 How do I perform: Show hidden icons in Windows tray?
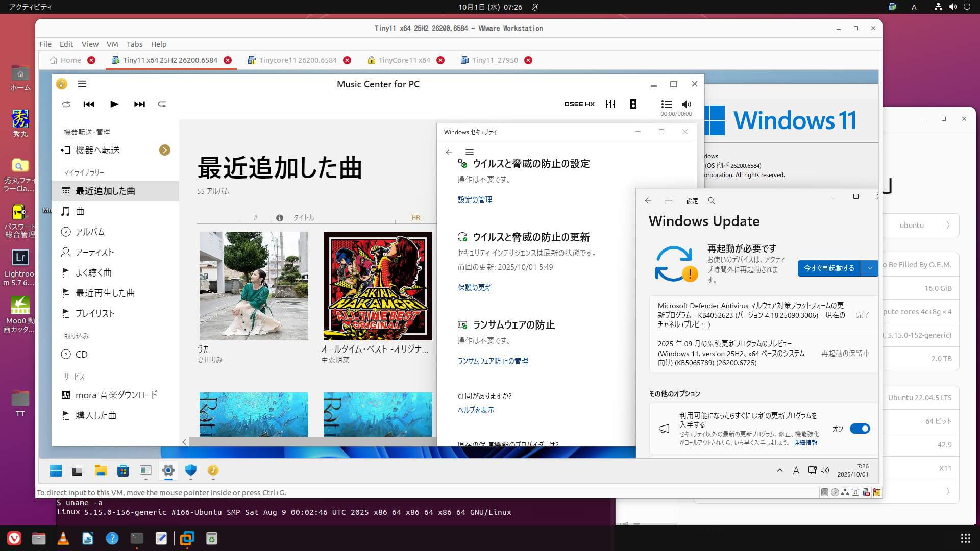pyautogui.click(x=779, y=470)
